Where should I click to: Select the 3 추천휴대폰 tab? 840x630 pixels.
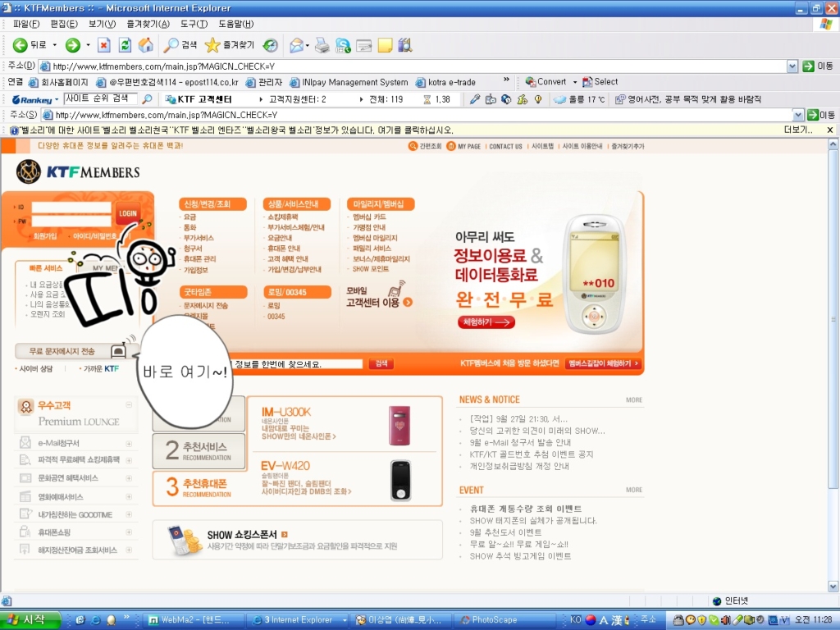tap(199, 487)
